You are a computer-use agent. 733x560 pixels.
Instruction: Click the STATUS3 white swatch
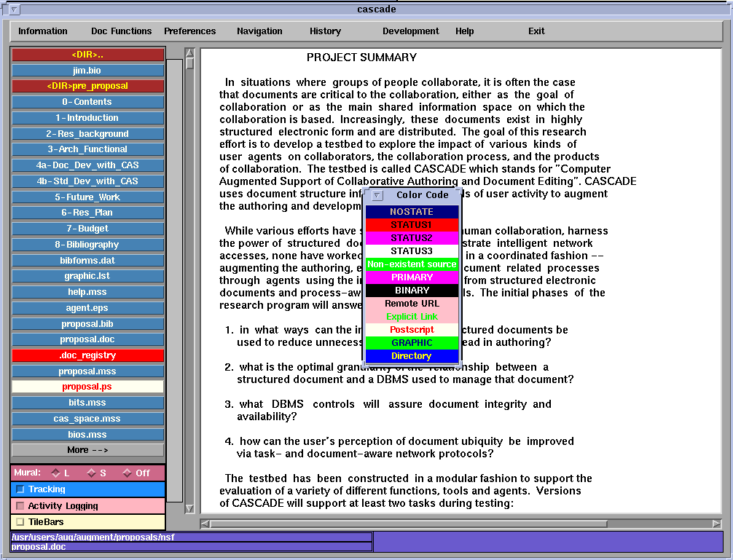tap(412, 251)
